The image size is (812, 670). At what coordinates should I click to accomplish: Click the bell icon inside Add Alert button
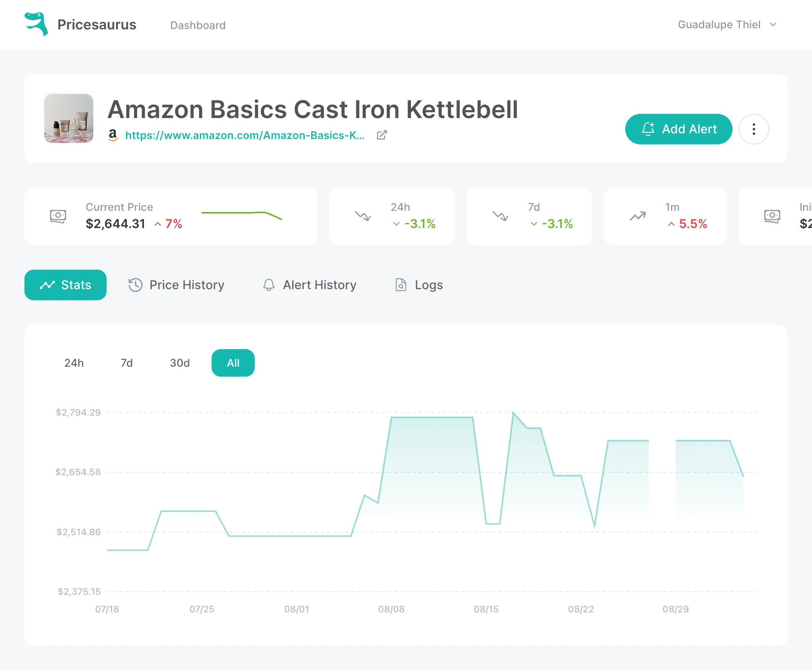(648, 129)
